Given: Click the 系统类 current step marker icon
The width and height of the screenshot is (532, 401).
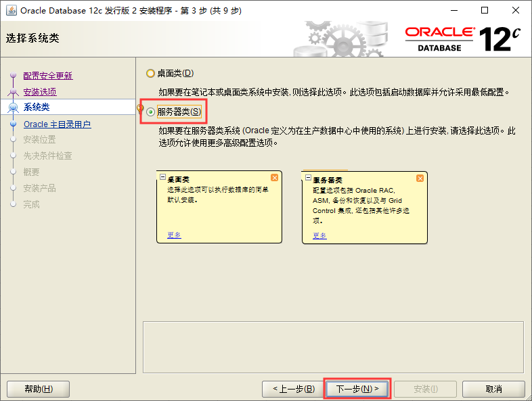Looking at the screenshot, I should 13,108.
